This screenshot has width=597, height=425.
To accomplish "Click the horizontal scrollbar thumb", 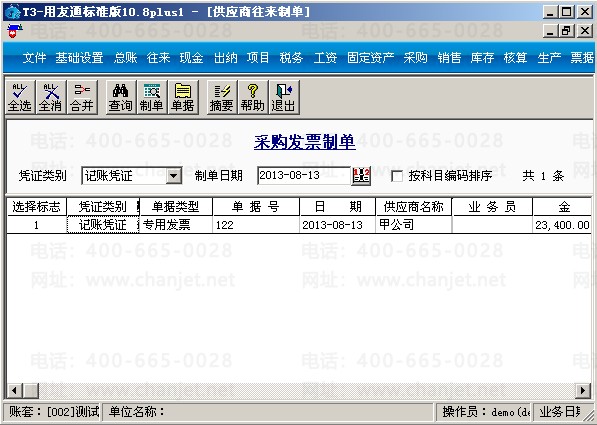I will (31, 390).
